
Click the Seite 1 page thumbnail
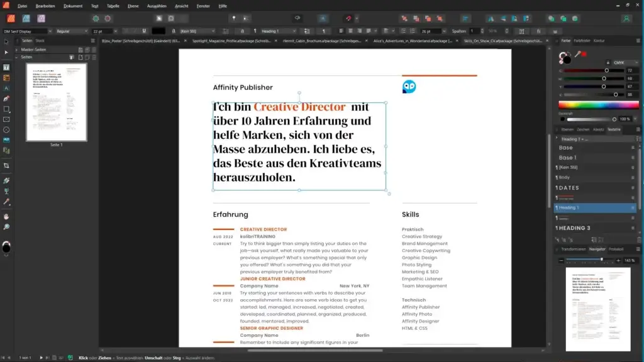[x=56, y=102]
